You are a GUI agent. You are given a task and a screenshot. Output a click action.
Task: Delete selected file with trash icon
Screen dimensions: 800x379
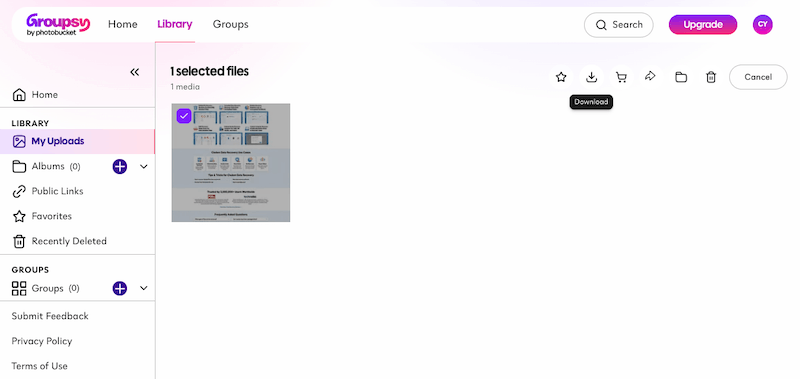(711, 77)
